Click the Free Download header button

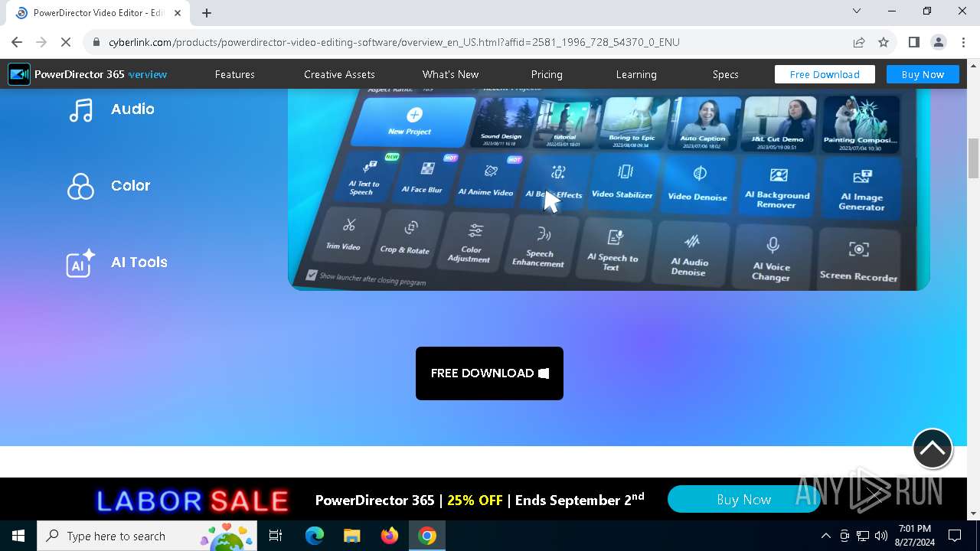tap(825, 74)
